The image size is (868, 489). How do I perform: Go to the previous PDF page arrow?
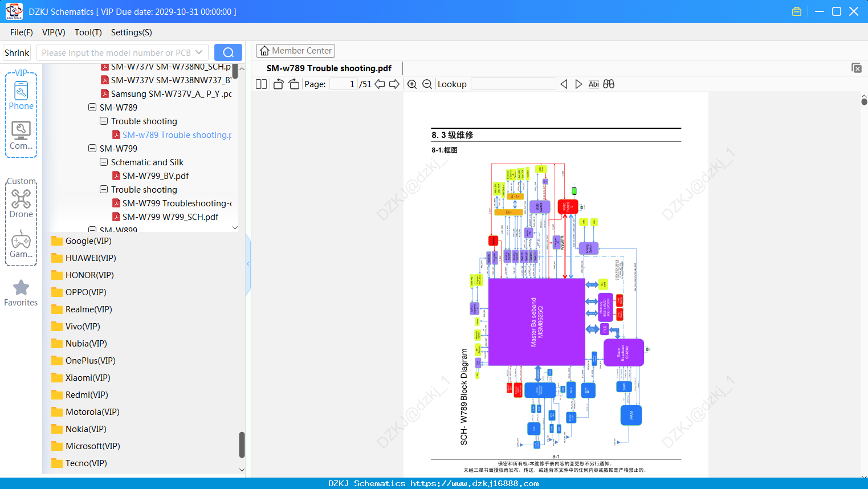(x=380, y=84)
